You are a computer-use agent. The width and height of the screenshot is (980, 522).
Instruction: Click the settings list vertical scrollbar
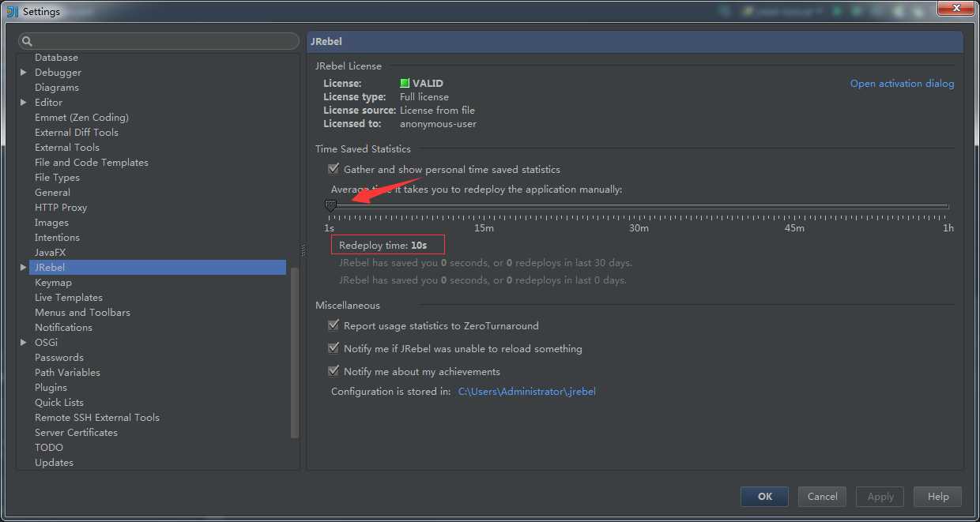coord(295,352)
